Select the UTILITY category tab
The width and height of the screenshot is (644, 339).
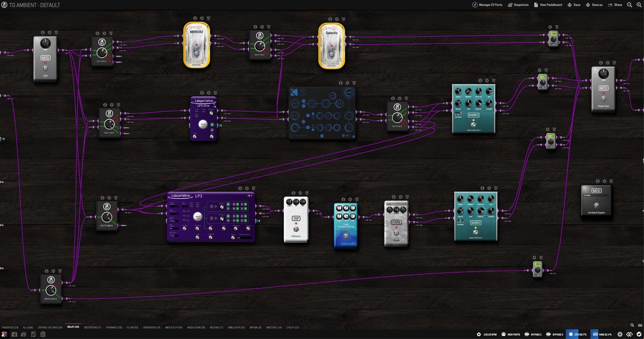point(293,327)
